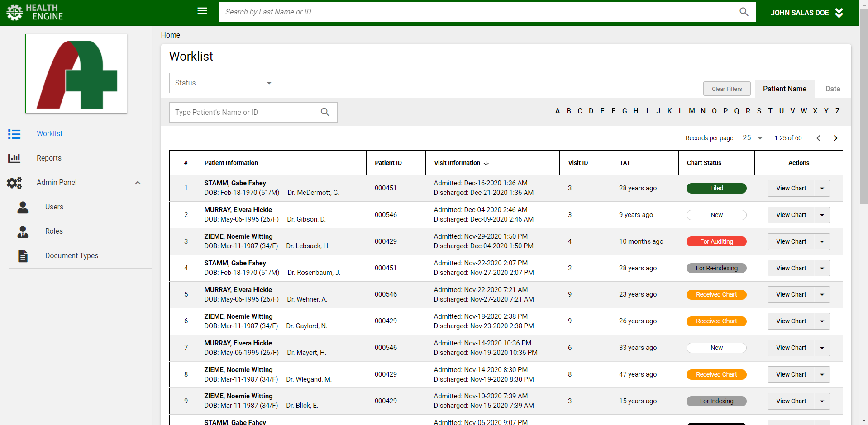Open the Status filter dropdown
This screenshot has height=425, width=868.
(x=225, y=83)
